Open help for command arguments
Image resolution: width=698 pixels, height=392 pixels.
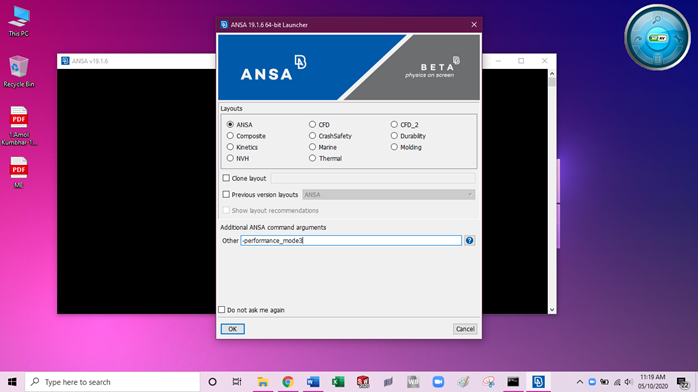click(x=469, y=241)
